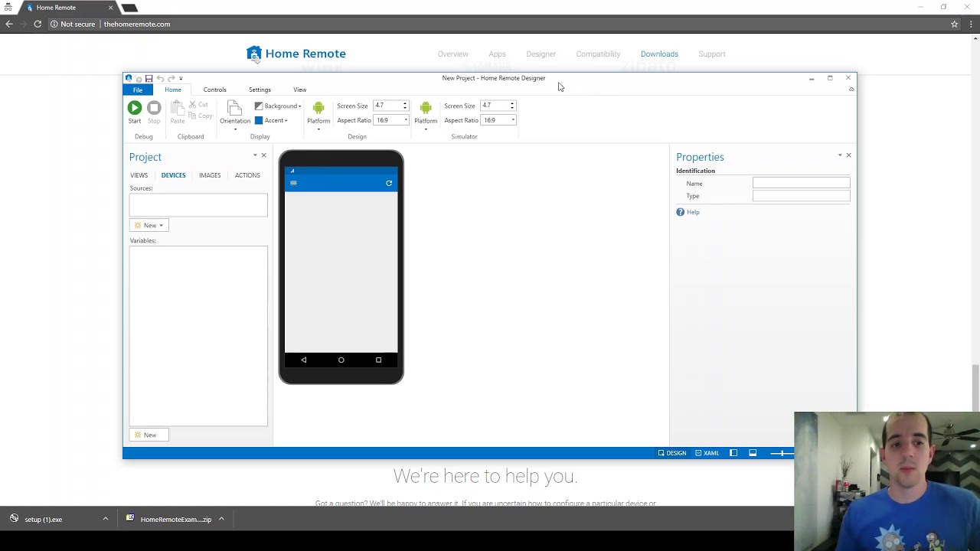Image resolution: width=980 pixels, height=551 pixels.
Task: Open the Orientation options
Action: tap(235, 115)
